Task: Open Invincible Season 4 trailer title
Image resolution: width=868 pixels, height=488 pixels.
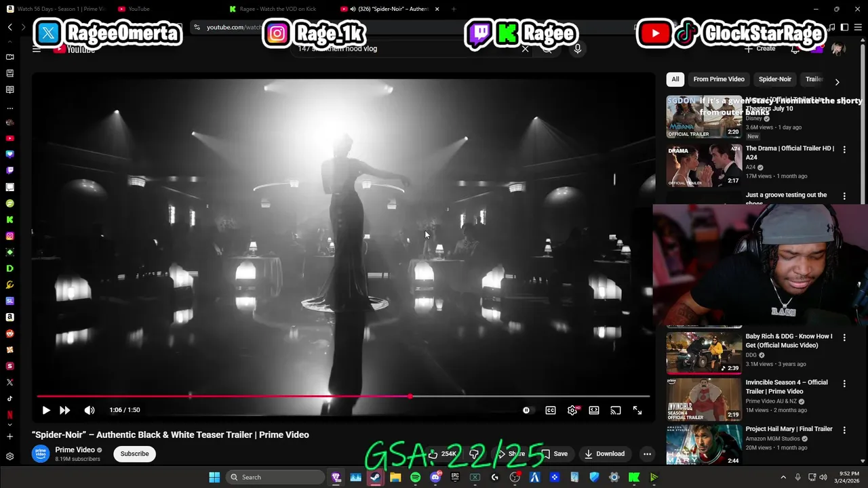Action: [x=787, y=386]
